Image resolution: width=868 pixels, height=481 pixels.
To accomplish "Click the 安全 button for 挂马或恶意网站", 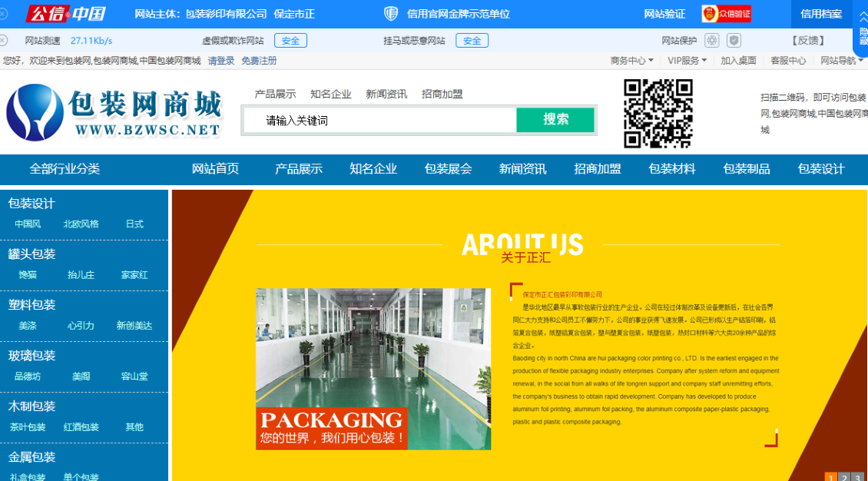I will pos(472,41).
